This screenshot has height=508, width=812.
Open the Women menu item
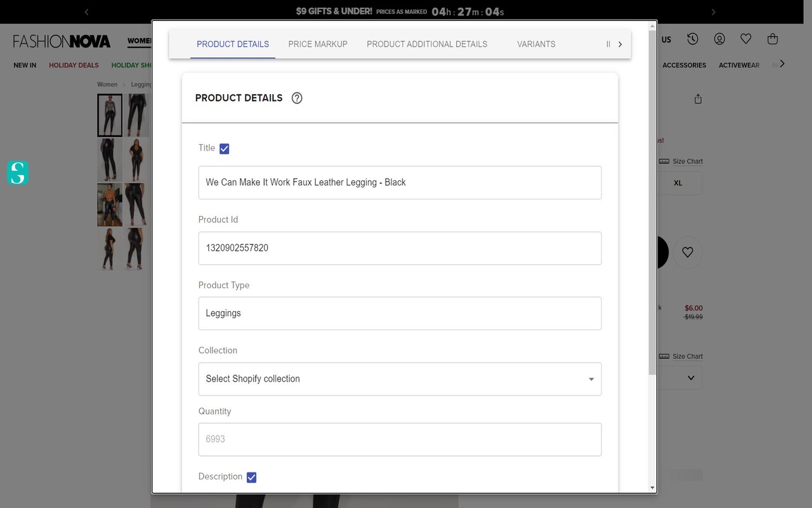click(140, 41)
